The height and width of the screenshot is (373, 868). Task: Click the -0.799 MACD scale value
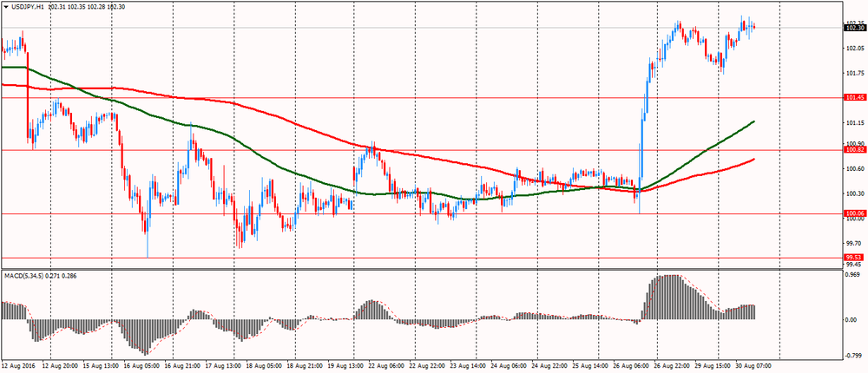855,357
